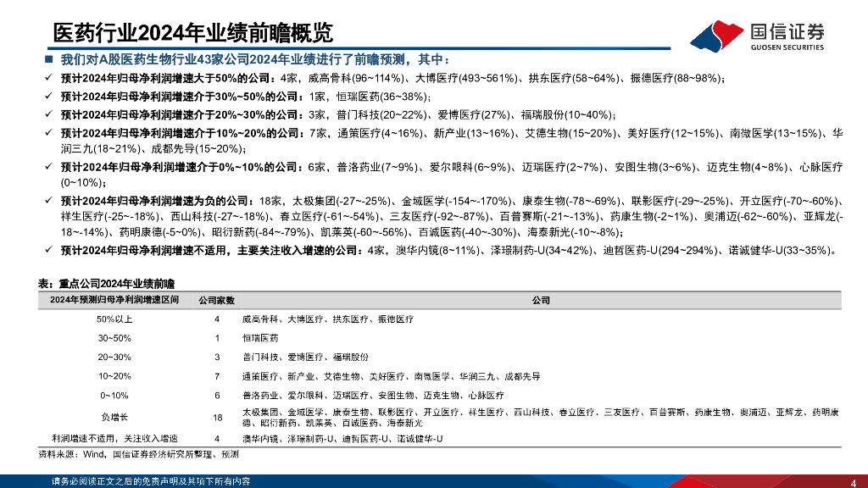Click the 10~20% table cell
The image size is (868, 488).
(x=114, y=376)
